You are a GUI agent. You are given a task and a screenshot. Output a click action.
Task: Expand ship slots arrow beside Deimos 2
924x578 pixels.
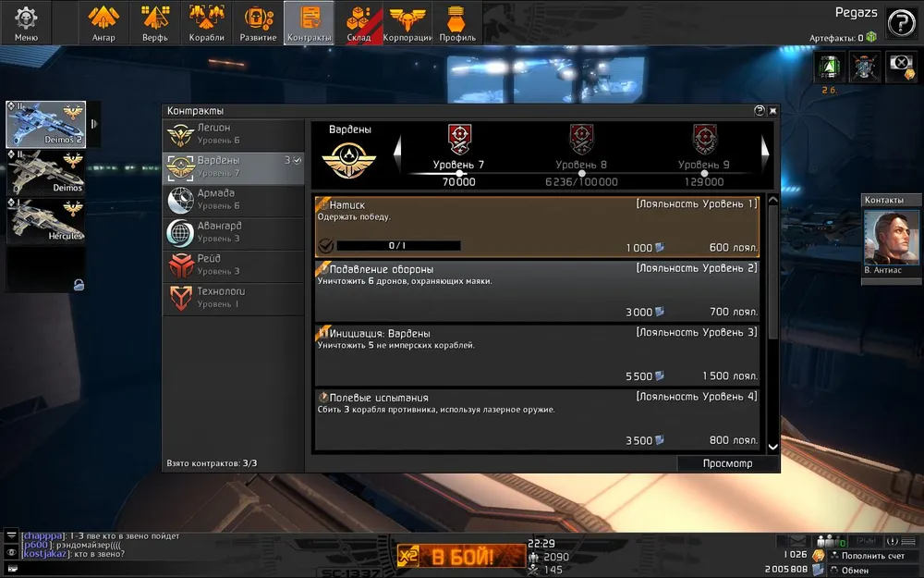(x=93, y=124)
